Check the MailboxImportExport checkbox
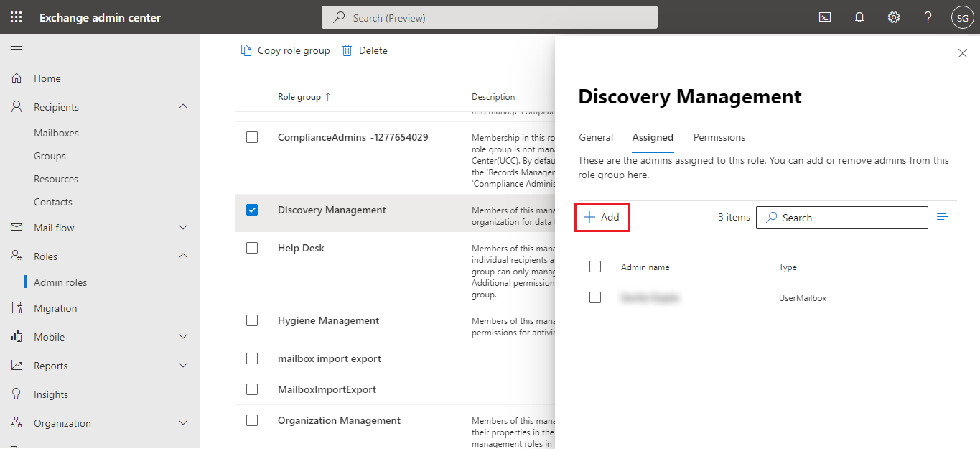980x449 pixels. 252,389
